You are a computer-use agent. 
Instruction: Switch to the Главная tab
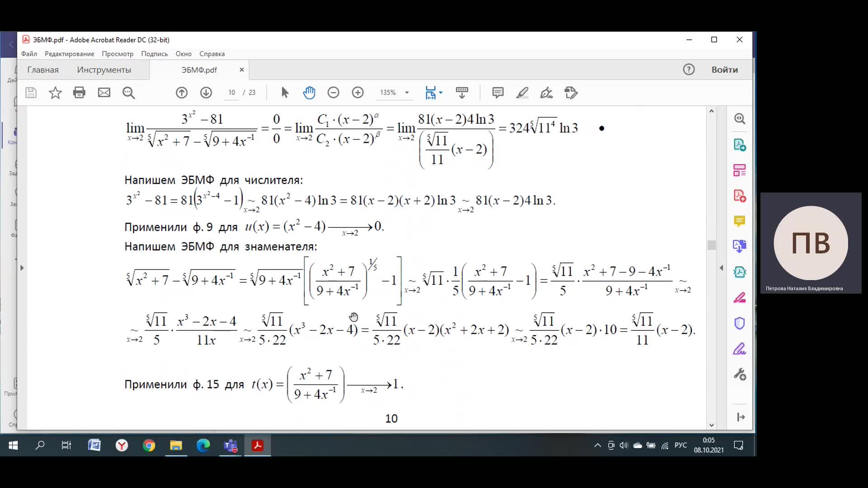tap(43, 70)
